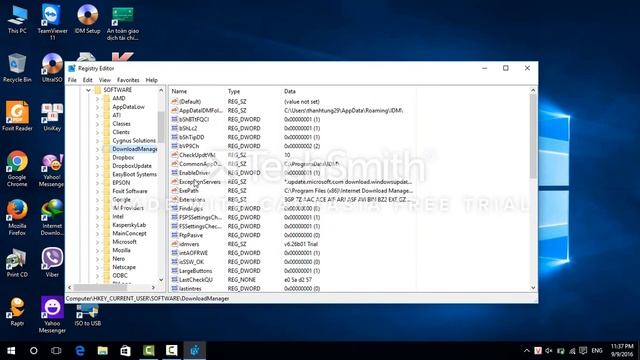Open the View menu in Registry Editor
640x360 pixels.
coord(104,80)
